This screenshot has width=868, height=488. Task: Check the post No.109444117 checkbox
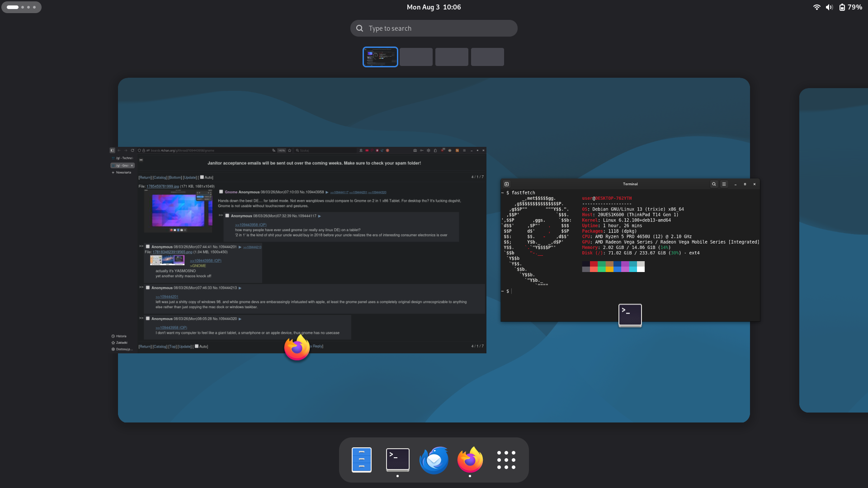(x=227, y=216)
